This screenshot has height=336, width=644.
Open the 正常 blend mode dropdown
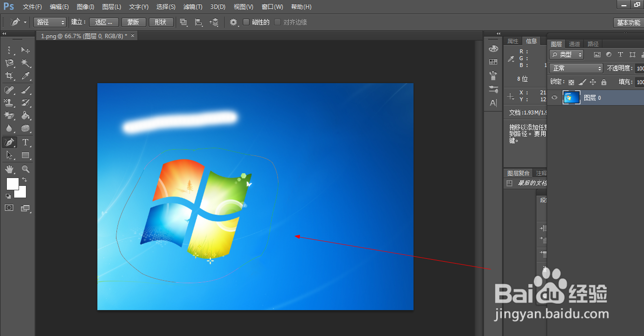tap(576, 68)
